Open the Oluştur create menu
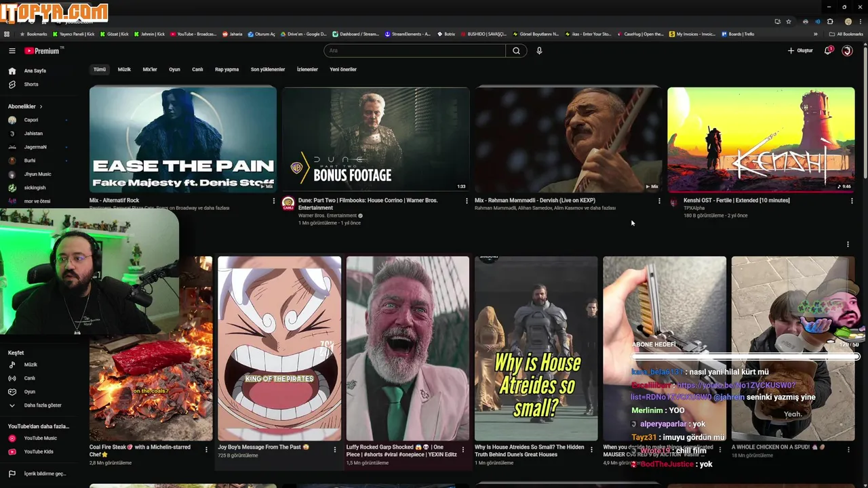868x488 pixels. (800, 51)
